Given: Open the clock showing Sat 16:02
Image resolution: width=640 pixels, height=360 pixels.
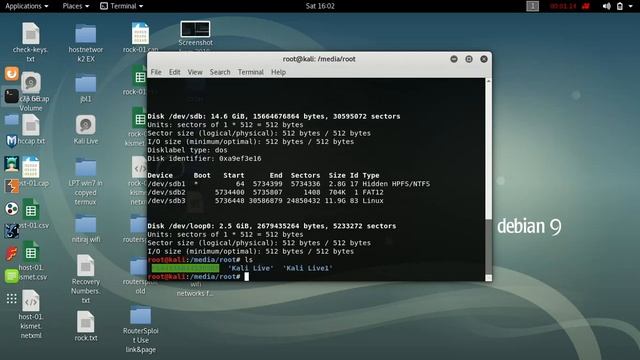Looking at the screenshot, I should pos(320,6).
